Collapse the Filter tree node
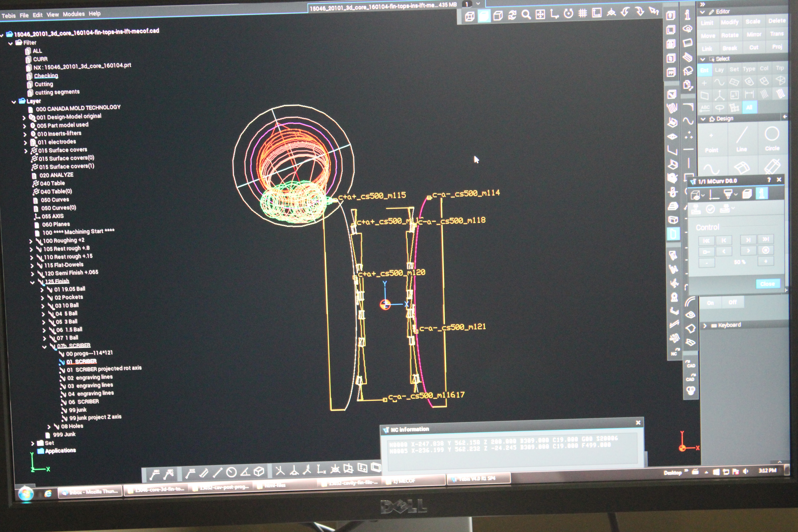Screen dimensions: 798x532 pyautogui.click(x=10, y=43)
